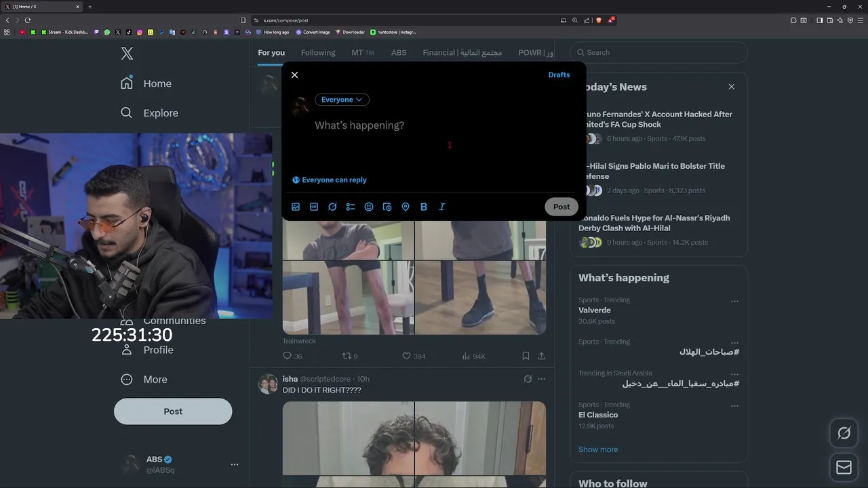The height and width of the screenshot is (488, 868).
Task: Click the Brave Shields lion icon
Action: click(599, 20)
